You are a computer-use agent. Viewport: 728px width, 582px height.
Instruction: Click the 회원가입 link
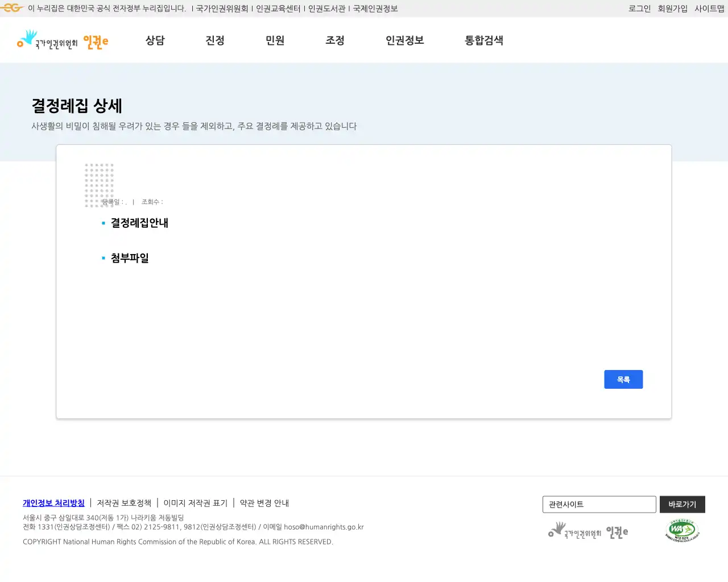[x=673, y=8]
